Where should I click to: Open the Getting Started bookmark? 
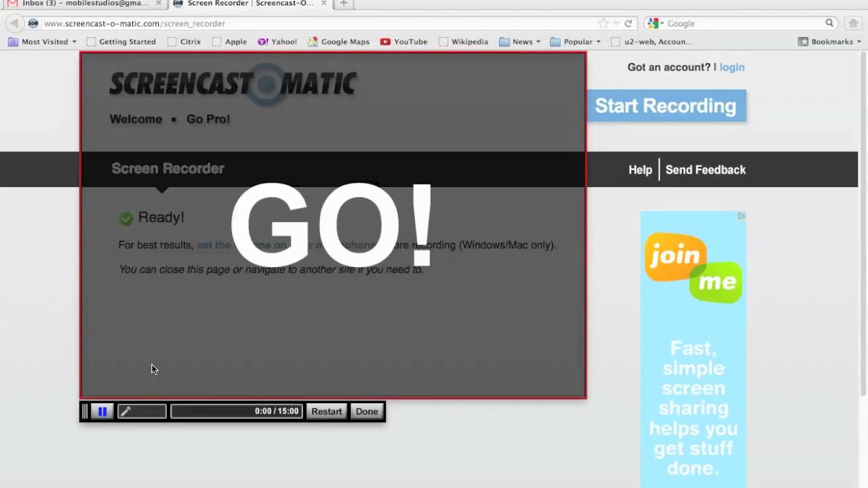121,41
